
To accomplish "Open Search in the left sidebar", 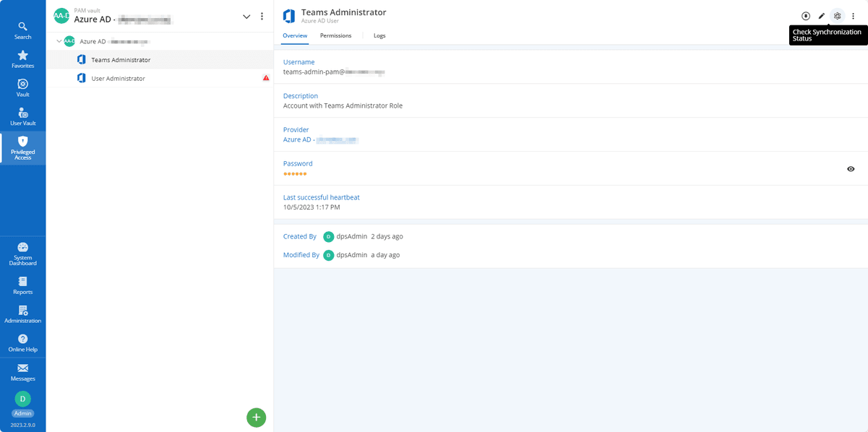I will click(22, 30).
